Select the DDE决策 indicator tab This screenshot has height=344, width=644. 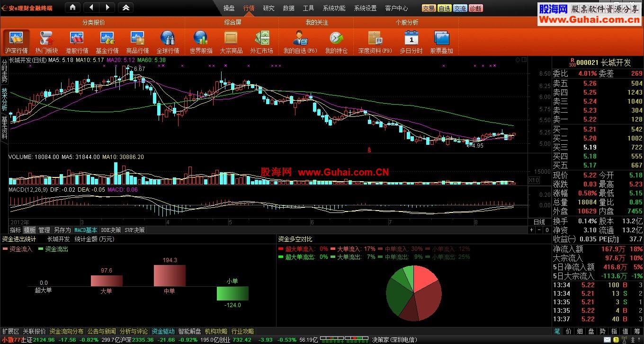[111, 230]
